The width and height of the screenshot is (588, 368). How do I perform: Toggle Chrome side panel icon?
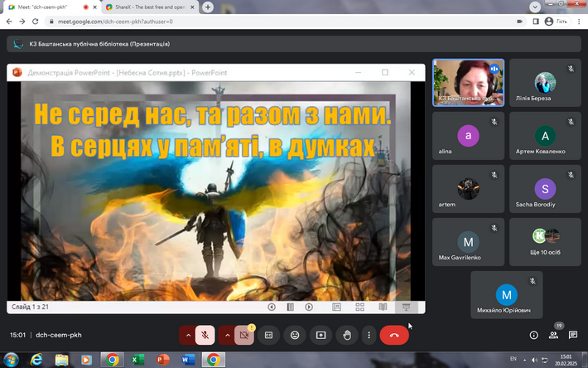(x=536, y=22)
